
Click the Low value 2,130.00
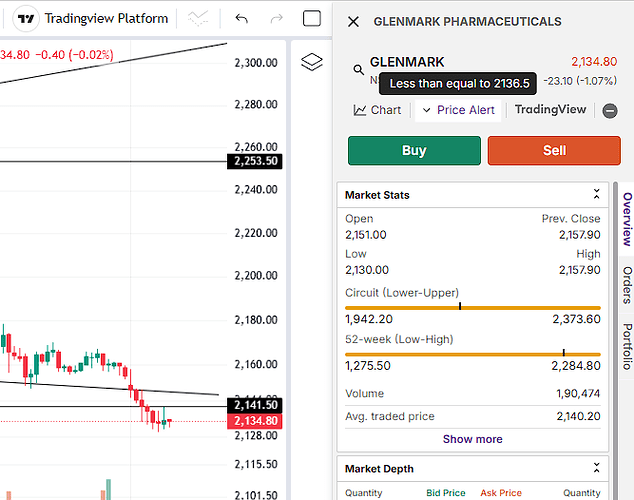pos(367,270)
